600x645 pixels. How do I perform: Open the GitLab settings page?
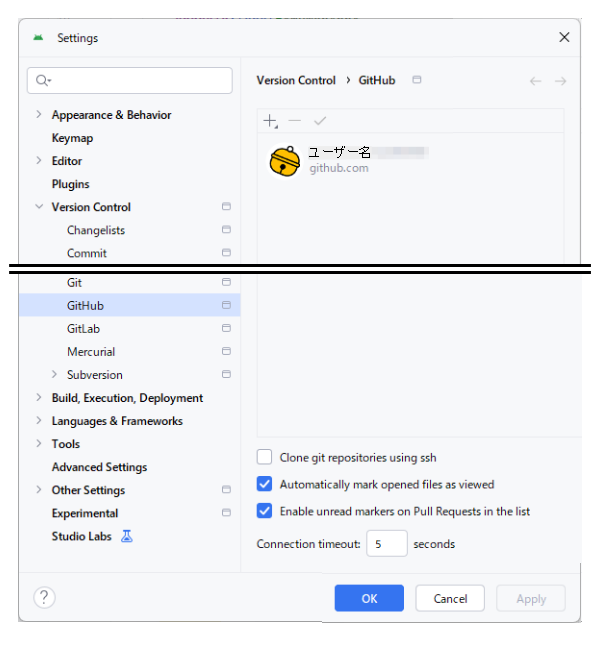click(x=83, y=329)
